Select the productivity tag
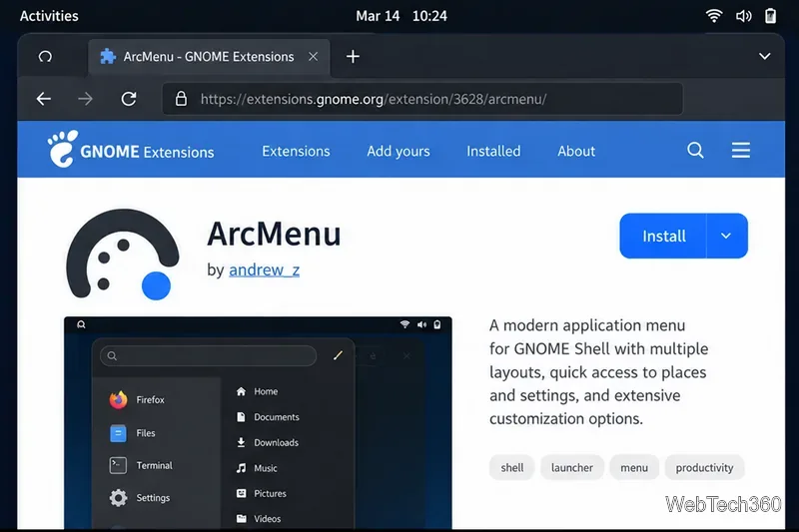The width and height of the screenshot is (799, 532). [x=705, y=467]
